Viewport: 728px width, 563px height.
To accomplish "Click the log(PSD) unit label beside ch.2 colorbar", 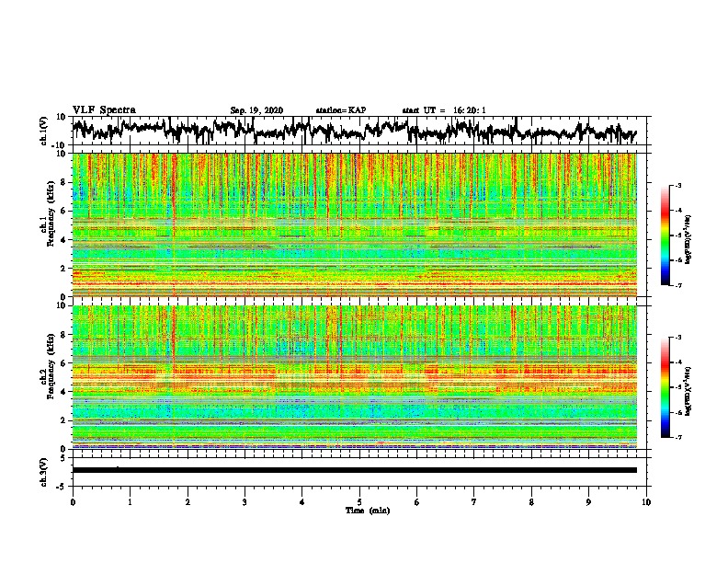I will coord(688,391).
